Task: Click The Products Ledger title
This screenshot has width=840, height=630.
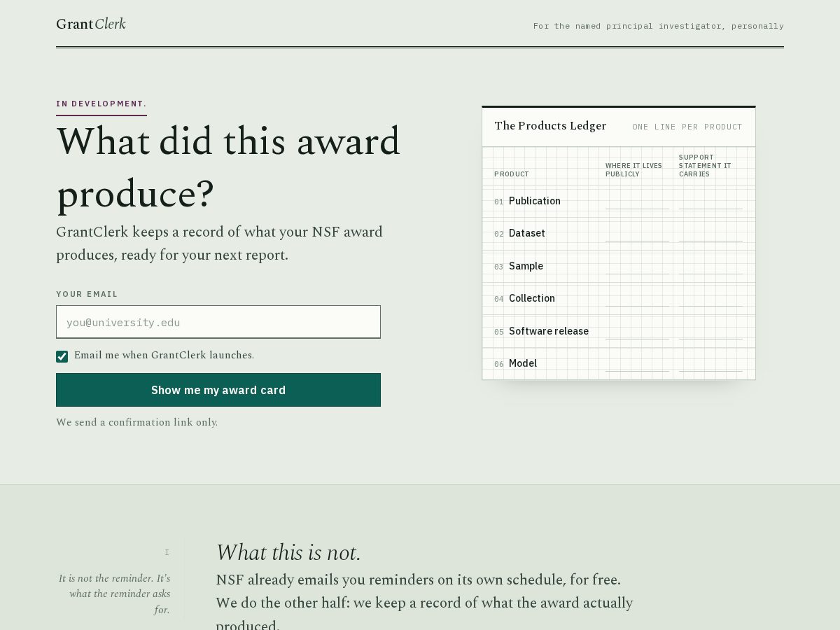Action: [550, 126]
